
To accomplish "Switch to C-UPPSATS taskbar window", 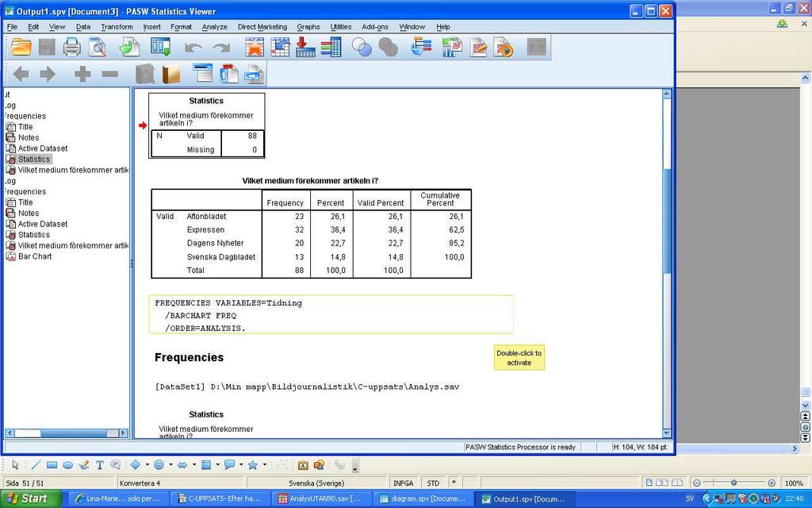I will click(x=220, y=498).
